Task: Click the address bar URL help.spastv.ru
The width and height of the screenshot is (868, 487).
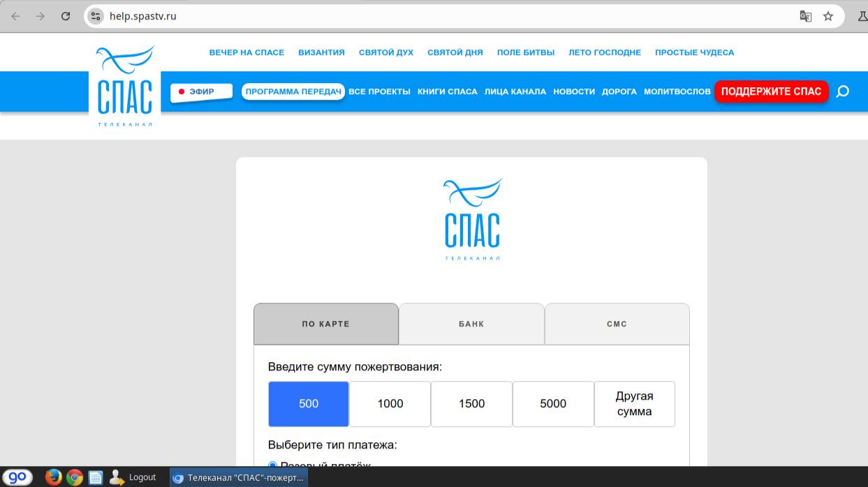Action: click(142, 16)
